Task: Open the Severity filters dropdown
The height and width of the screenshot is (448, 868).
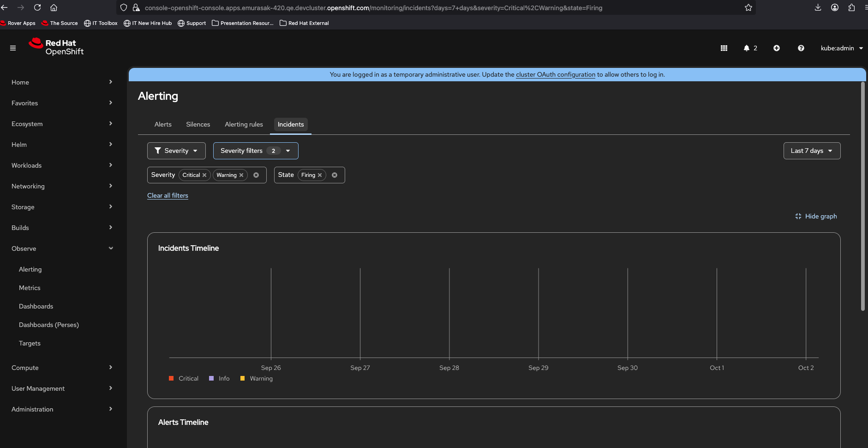Action: click(x=256, y=151)
